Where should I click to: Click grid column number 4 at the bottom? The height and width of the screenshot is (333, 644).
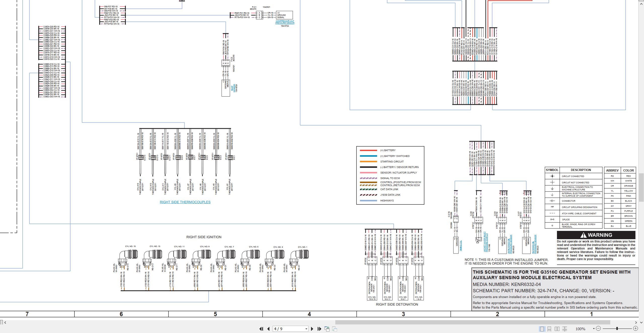309,314
